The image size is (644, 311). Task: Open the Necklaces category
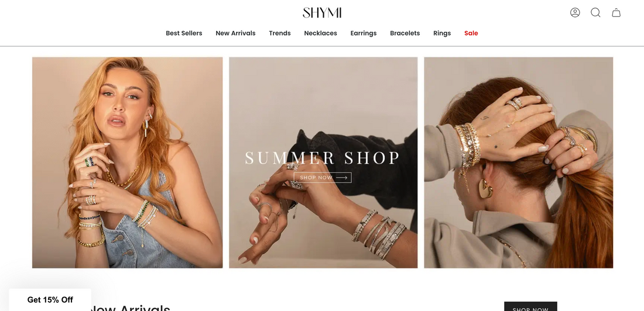(x=320, y=33)
